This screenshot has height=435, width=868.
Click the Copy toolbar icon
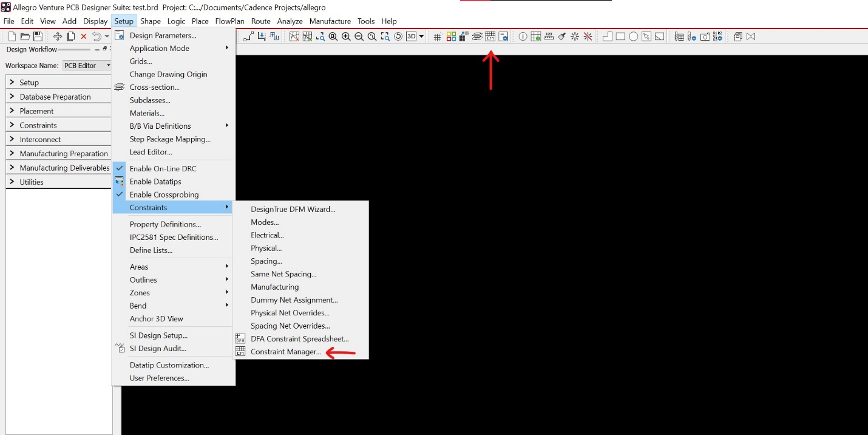point(71,36)
